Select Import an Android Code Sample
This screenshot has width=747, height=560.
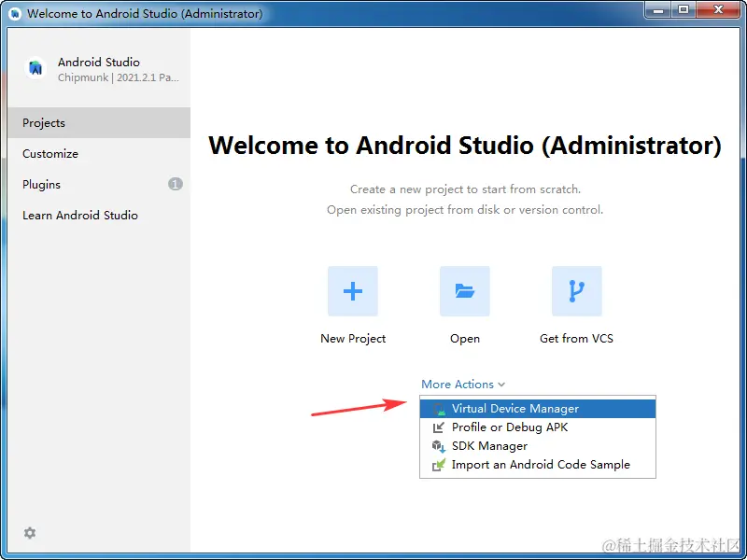[x=538, y=464]
